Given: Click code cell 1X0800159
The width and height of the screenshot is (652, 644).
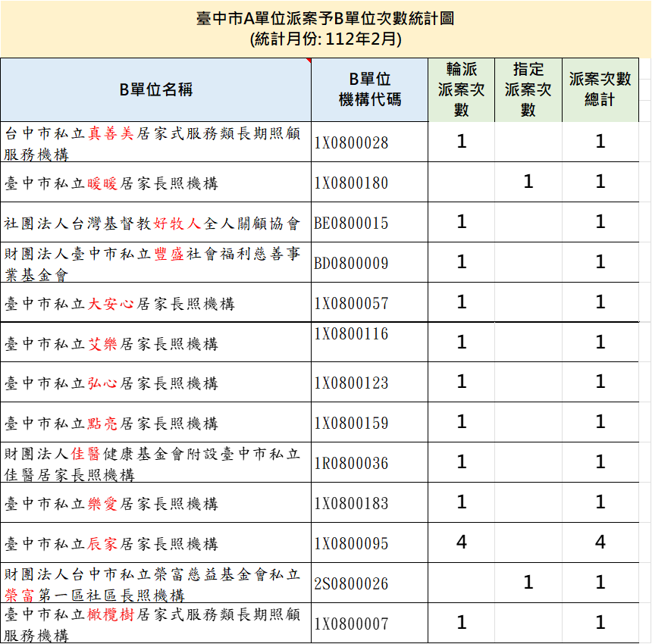Looking at the screenshot, I should (x=370, y=423).
